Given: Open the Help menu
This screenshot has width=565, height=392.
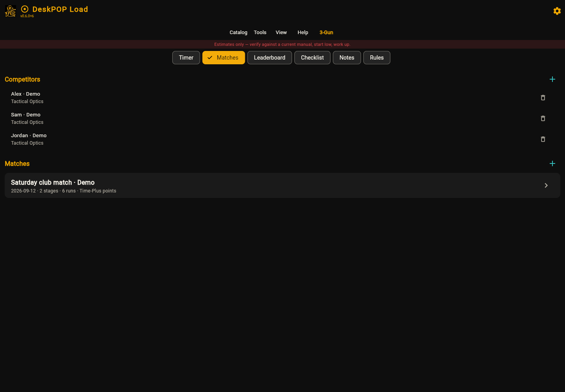Looking at the screenshot, I should pyautogui.click(x=303, y=33).
